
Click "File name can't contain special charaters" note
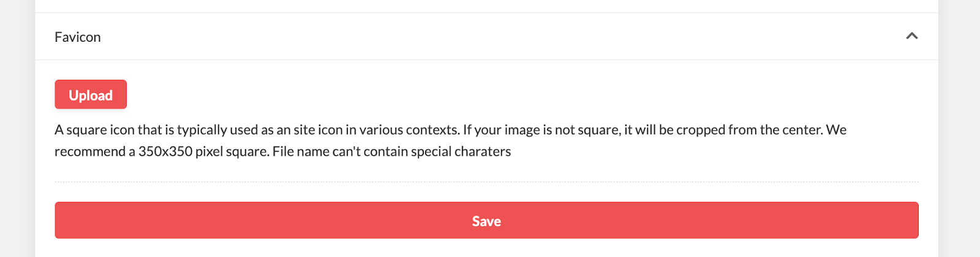[391, 152]
